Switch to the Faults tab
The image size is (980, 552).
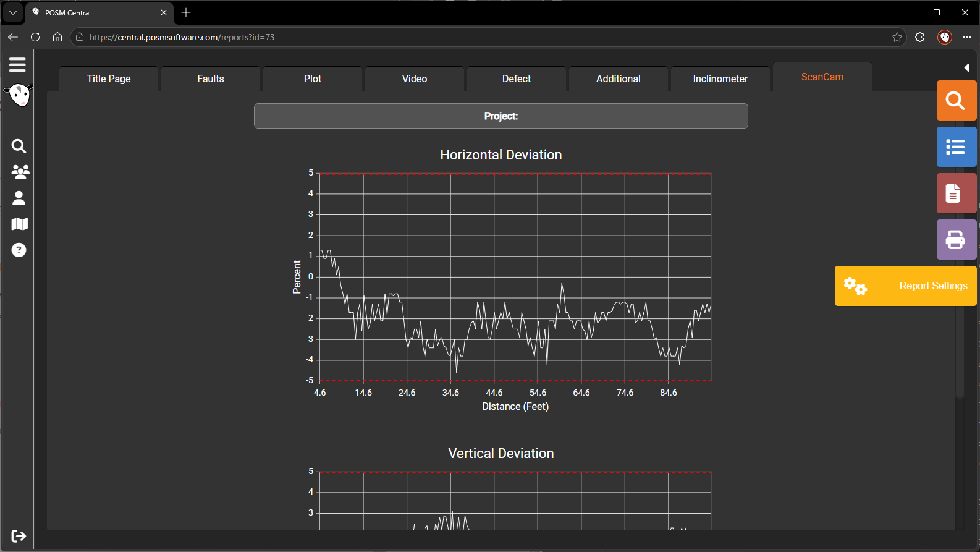[x=211, y=79]
